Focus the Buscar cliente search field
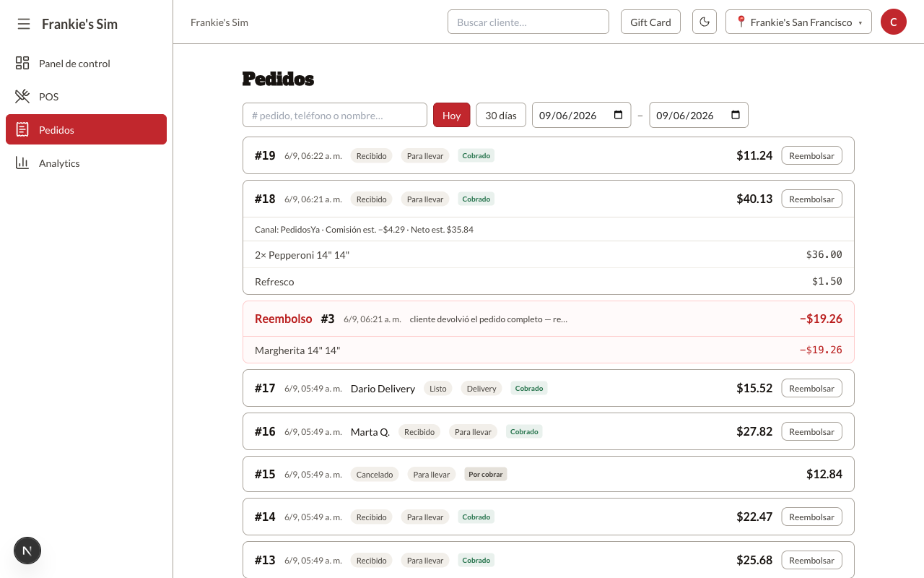The width and height of the screenshot is (924, 578). point(528,22)
